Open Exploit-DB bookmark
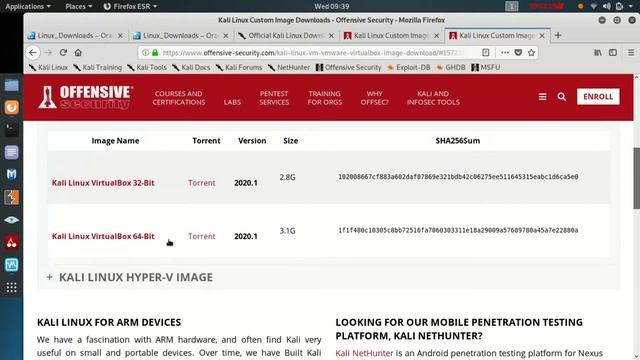The image size is (640, 360). [409, 67]
